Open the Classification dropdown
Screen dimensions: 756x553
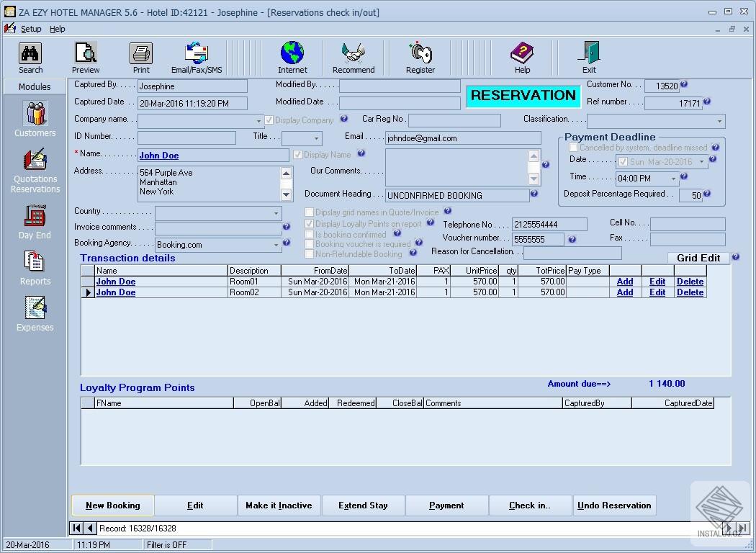721,121
